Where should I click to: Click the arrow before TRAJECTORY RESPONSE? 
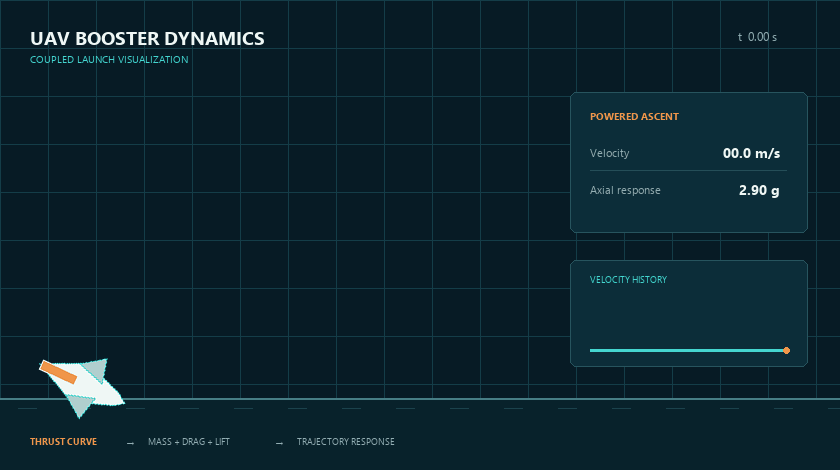coord(279,443)
